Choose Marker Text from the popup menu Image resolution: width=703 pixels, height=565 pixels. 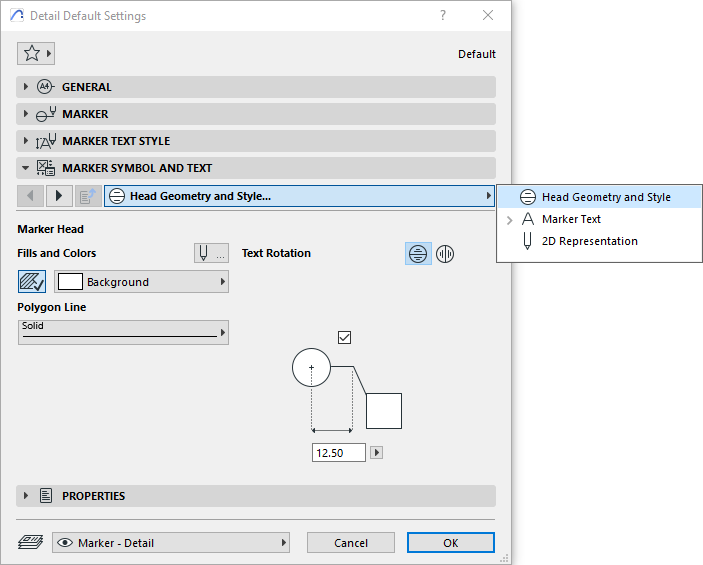(571, 219)
